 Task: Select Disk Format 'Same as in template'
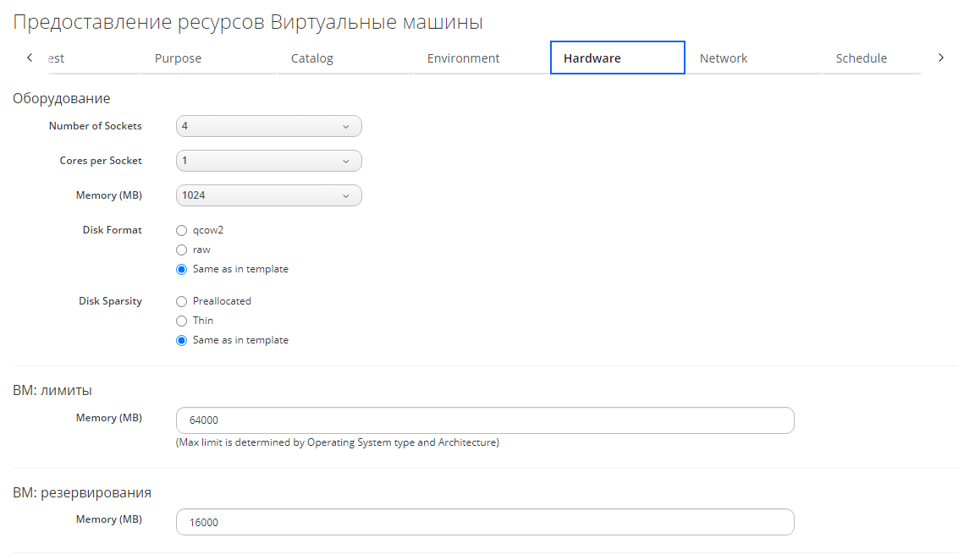pyautogui.click(x=181, y=269)
